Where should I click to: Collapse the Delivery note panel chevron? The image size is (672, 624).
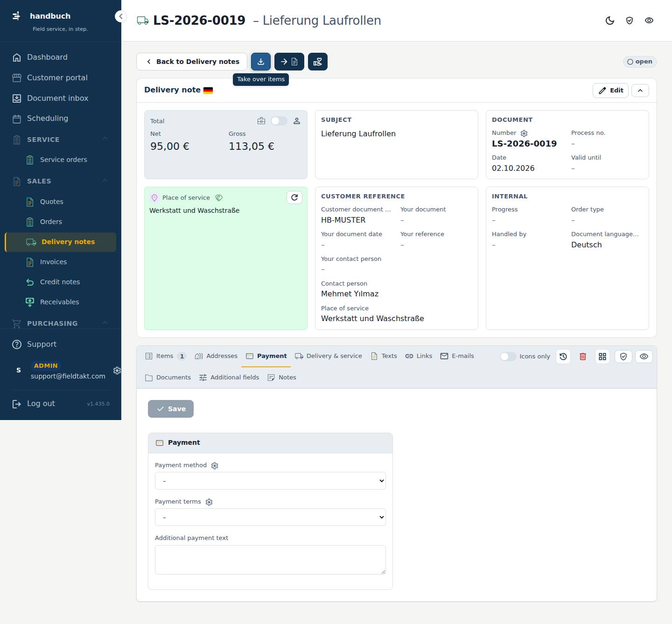(640, 91)
